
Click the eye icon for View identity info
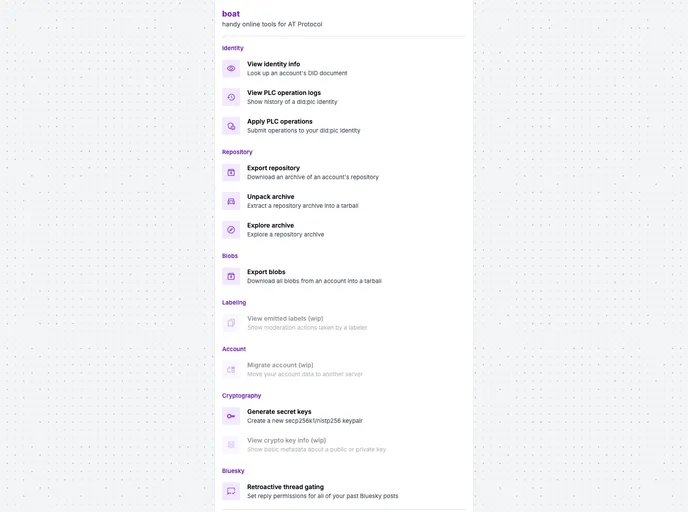(231, 68)
